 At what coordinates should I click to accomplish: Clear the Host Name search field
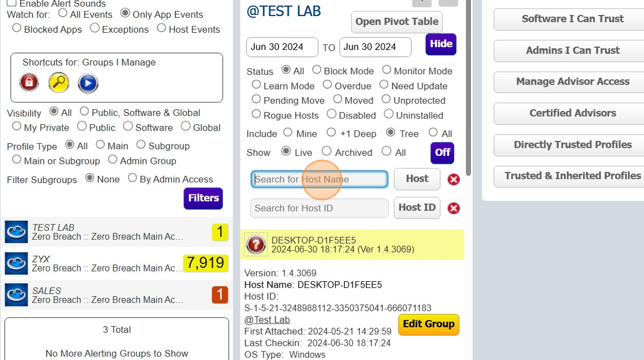tap(454, 179)
